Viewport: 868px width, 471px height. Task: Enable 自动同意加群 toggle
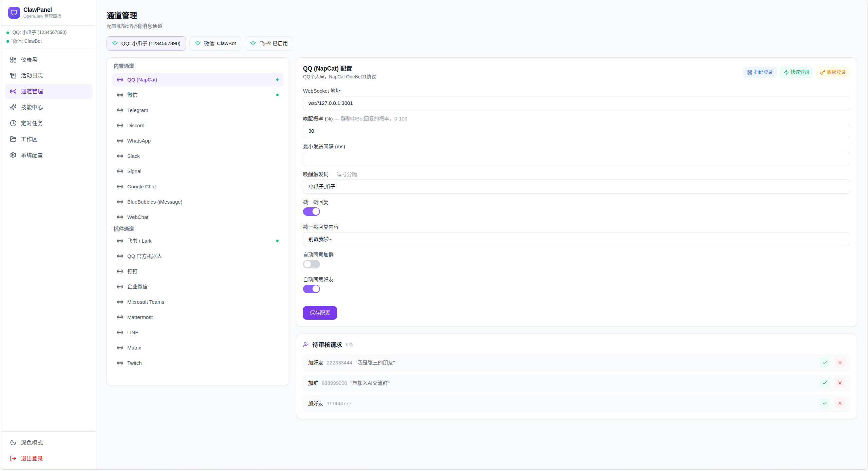pyautogui.click(x=311, y=264)
